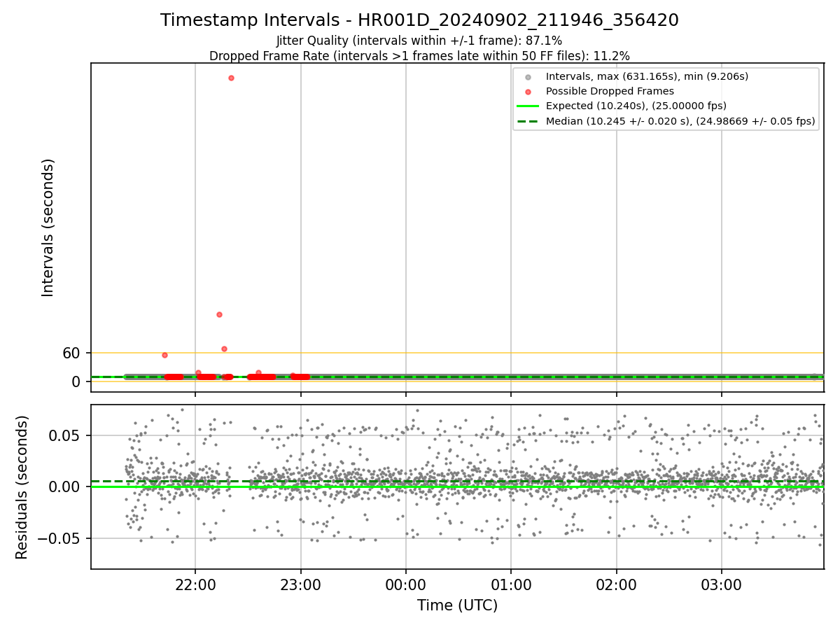Click the gray dot marker beside 'Intervals' legend
This screenshot has height=630, width=840.
point(528,77)
